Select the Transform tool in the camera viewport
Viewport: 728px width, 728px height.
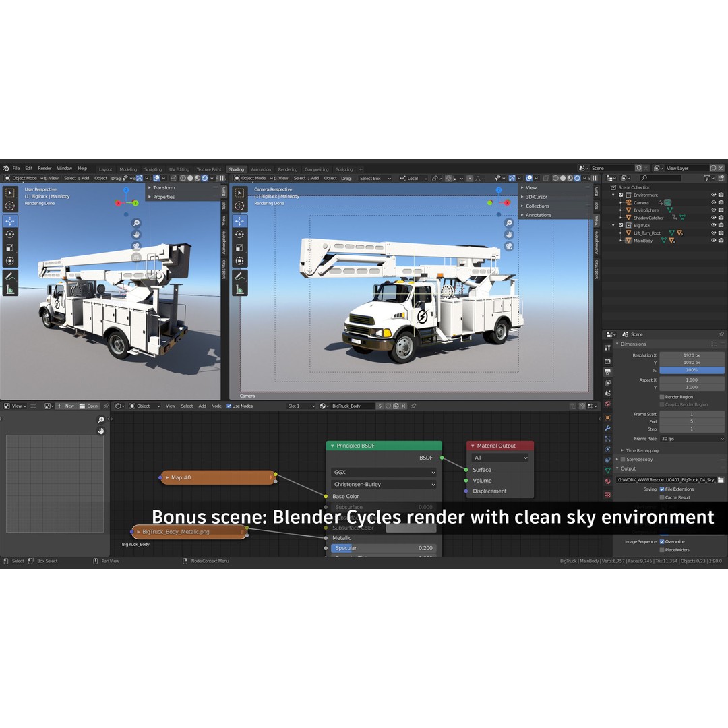coord(239,261)
